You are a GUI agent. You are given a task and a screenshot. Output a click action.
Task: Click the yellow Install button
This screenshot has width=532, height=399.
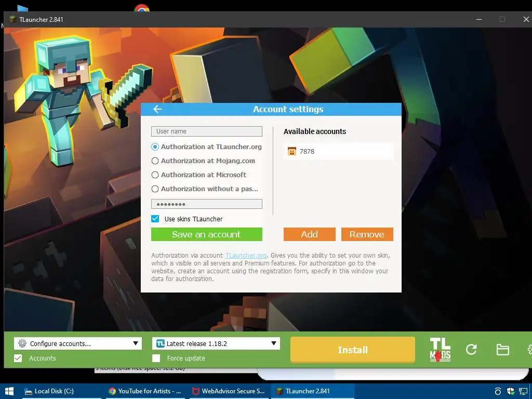pyautogui.click(x=353, y=350)
